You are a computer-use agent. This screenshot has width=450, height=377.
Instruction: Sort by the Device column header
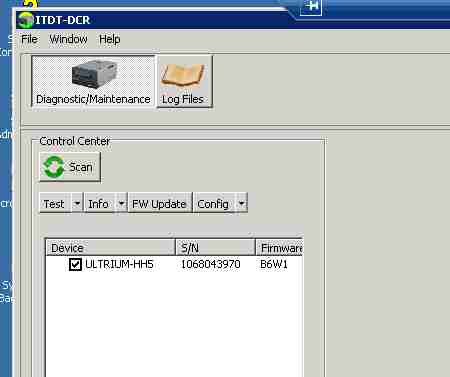pos(110,248)
